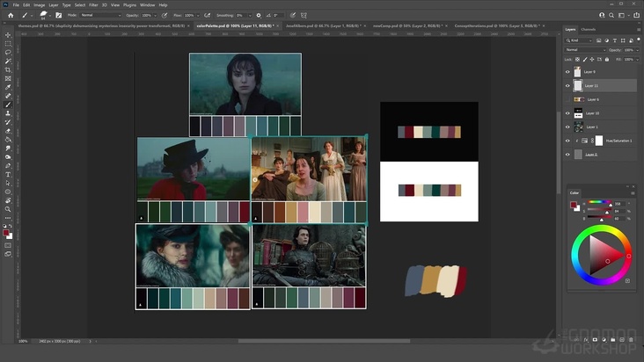Hide Layer 9 with its eye icon
644x362 pixels.
pyautogui.click(x=567, y=72)
